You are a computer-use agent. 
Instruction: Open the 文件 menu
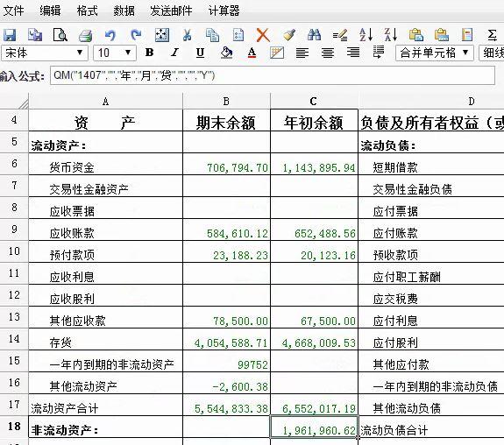tap(13, 11)
